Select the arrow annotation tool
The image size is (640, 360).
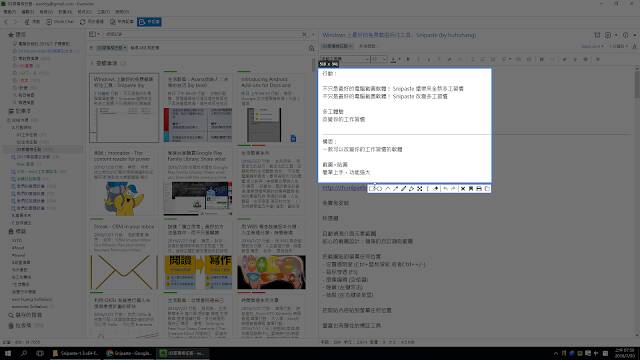(x=396, y=189)
